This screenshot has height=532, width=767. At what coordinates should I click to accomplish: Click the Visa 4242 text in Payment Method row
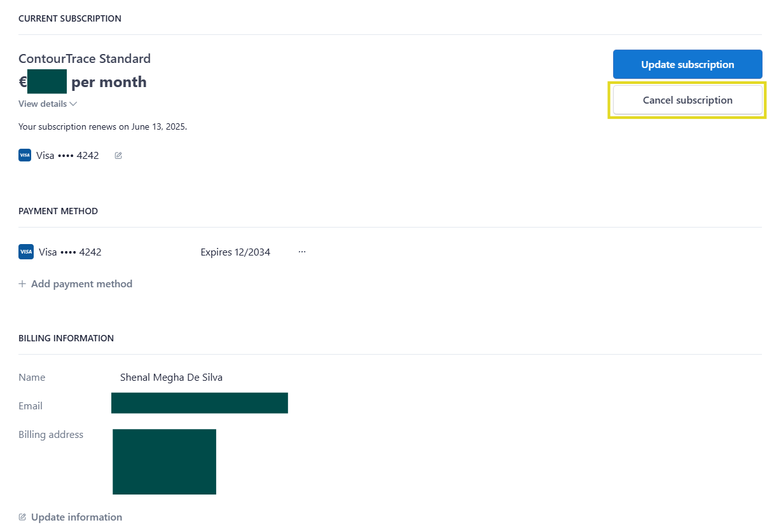(70, 252)
